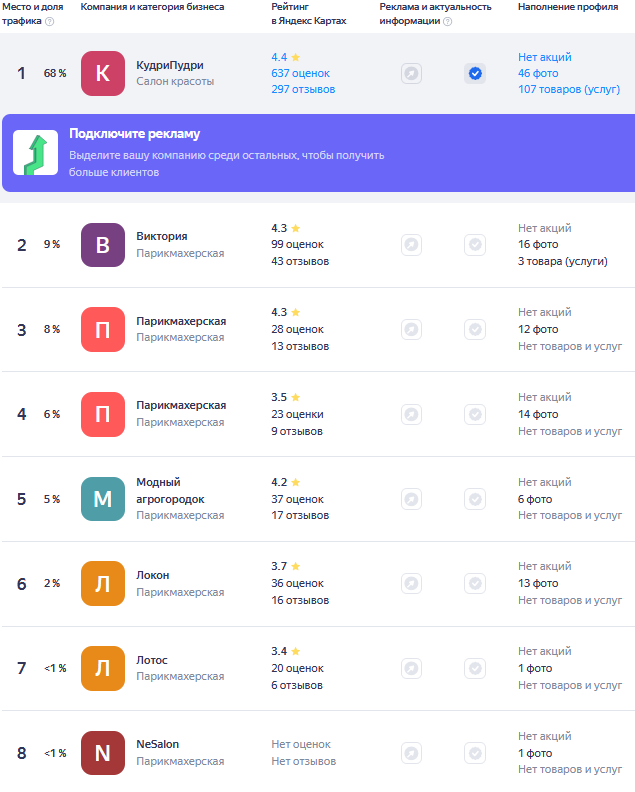Click the 'Нет акций' link for КудриПудри
The height and width of the screenshot is (792, 635).
[545, 57]
